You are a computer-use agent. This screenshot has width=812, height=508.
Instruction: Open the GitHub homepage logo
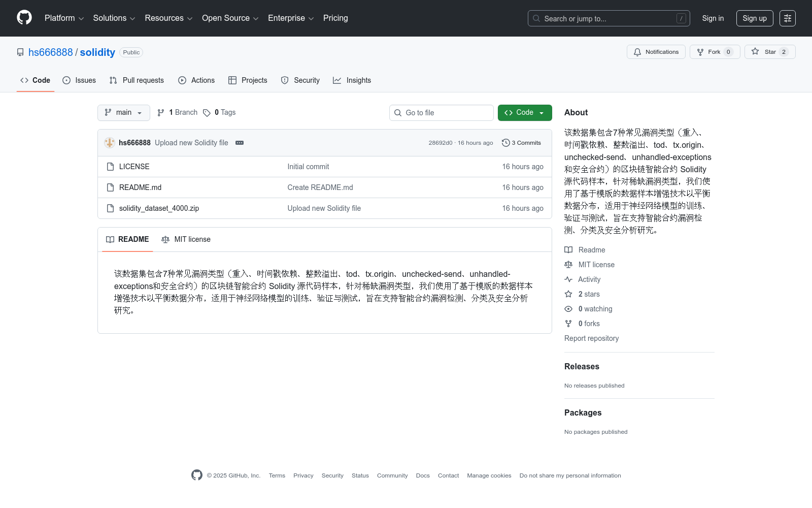coord(24,18)
